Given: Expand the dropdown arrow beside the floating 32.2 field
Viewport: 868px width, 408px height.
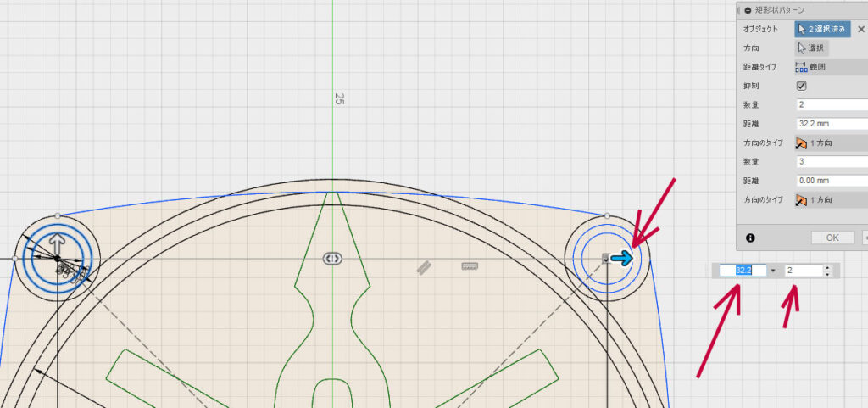Looking at the screenshot, I should [x=773, y=271].
